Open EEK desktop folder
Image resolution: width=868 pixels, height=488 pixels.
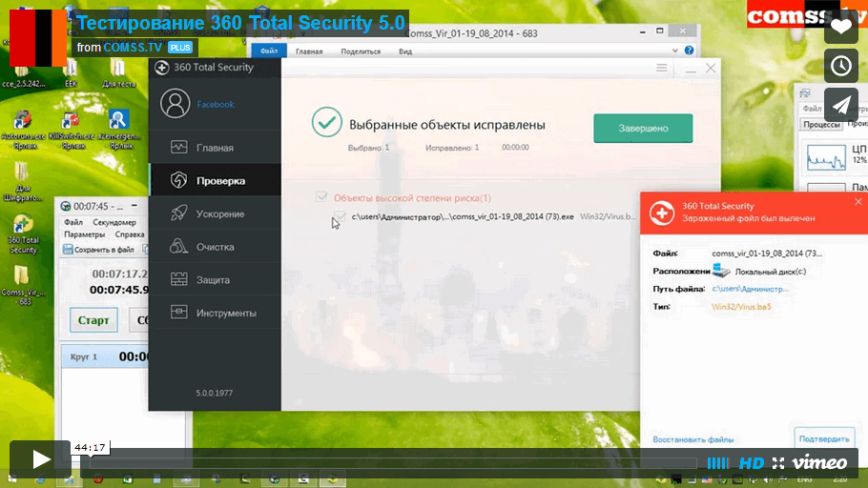[x=71, y=74]
